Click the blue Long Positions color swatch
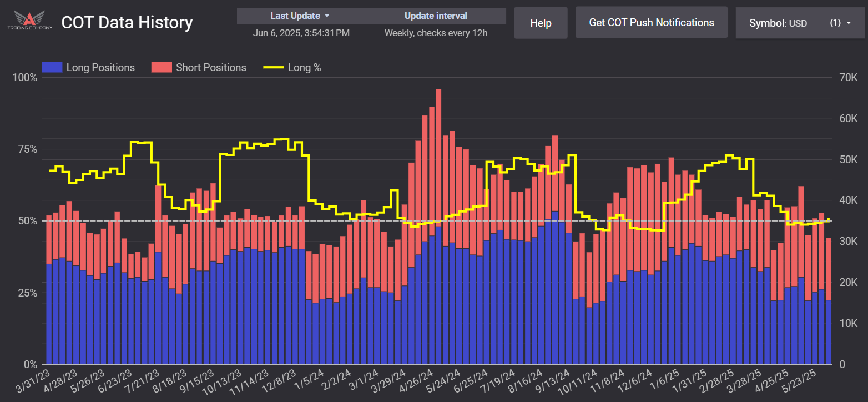The image size is (868, 402). pos(51,68)
